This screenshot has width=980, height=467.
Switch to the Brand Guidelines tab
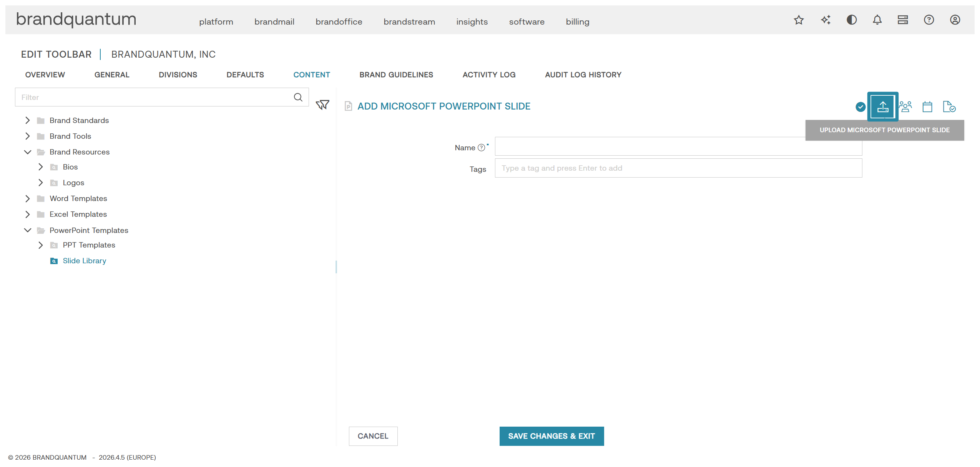396,75
